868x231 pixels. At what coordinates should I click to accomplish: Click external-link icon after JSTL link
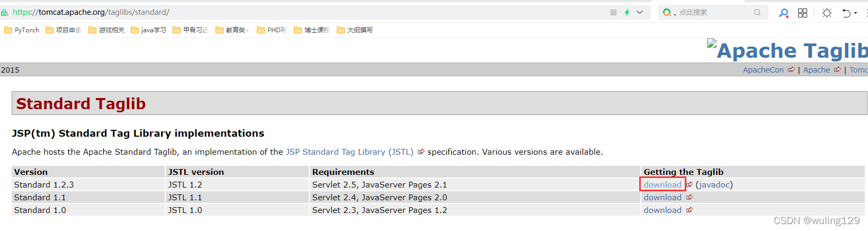pos(421,152)
